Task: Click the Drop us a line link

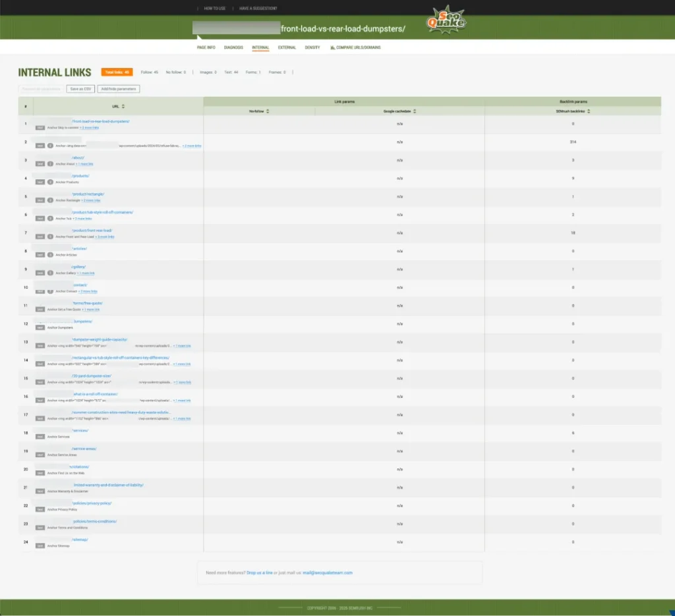Action: pyautogui.click(x=260, y=573)
